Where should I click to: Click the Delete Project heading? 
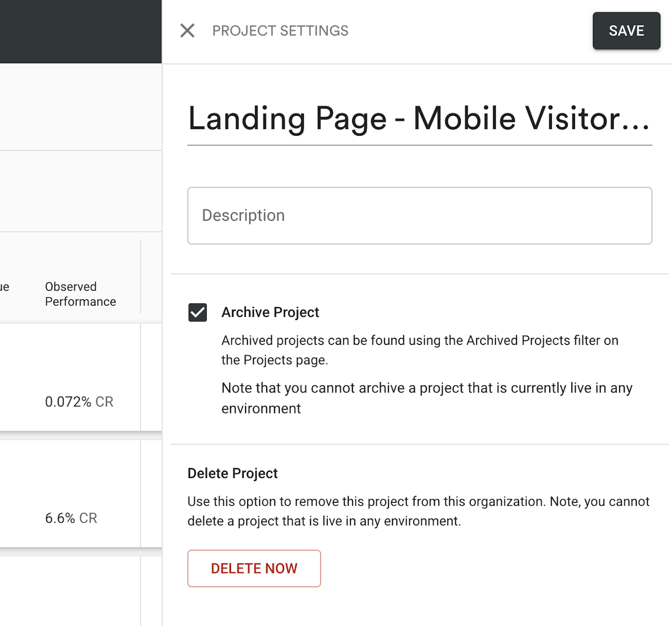pyautogui.click(x=232, y=473)
